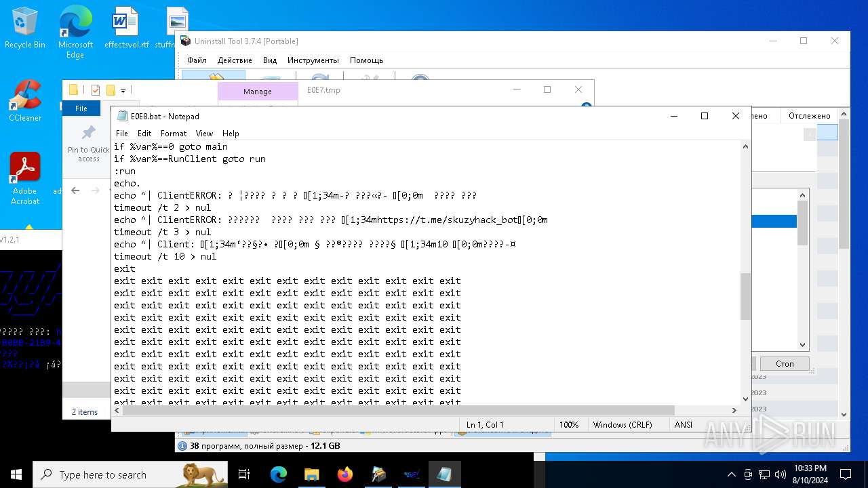Click Pin to Quick access in File Explorer
This screenshot has height=488, width=868.
[x=88, y=144]
